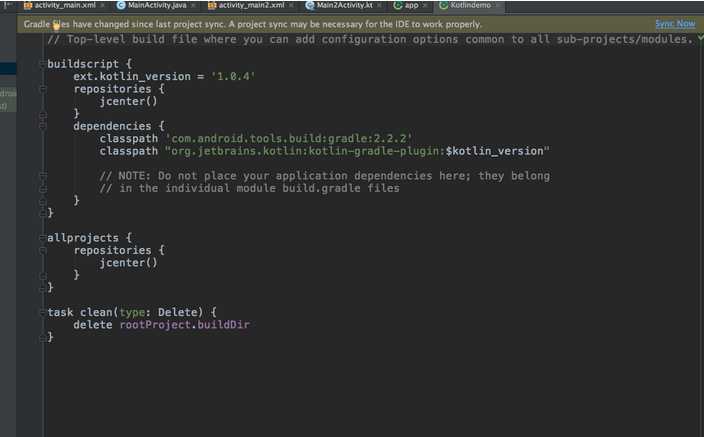
Task: Collapse the task clean block fold marker
Action: click(x=42, y=312)
